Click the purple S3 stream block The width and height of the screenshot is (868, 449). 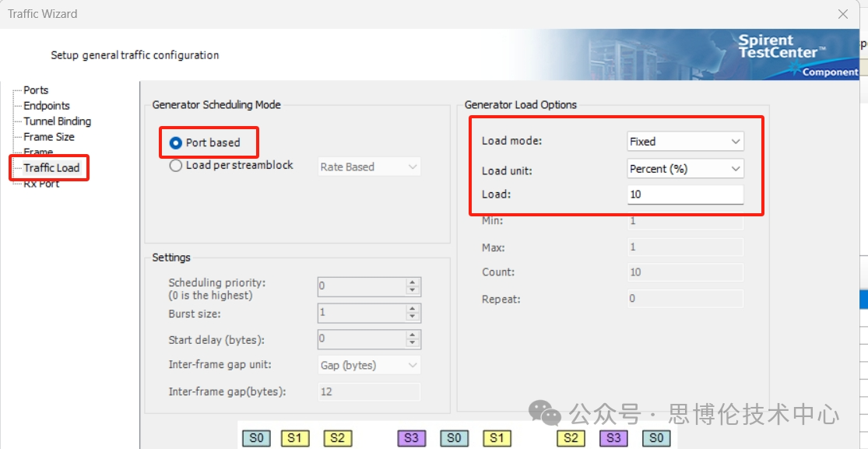click(411, 438)
